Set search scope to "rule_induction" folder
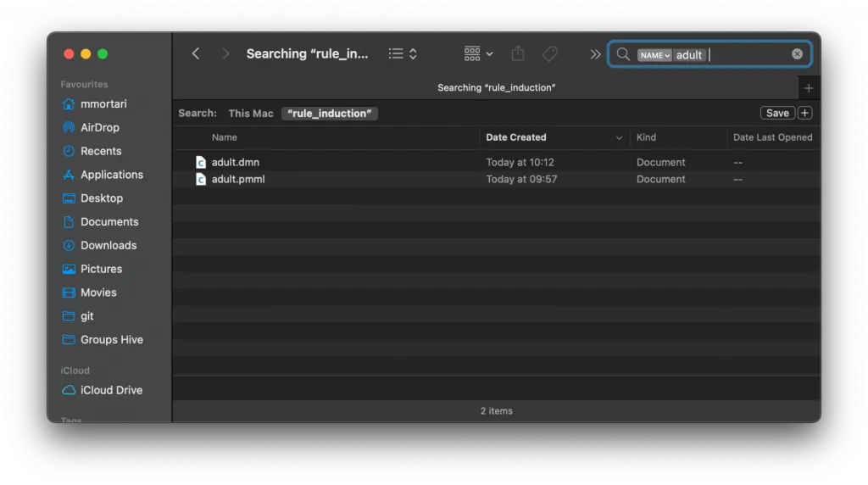The image size is (868, 485). (x=330, y=114)
